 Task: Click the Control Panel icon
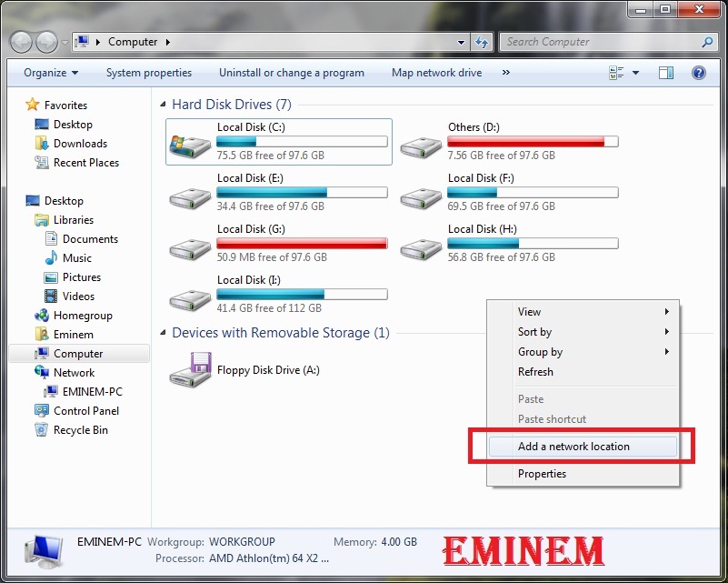click(41, 411)
